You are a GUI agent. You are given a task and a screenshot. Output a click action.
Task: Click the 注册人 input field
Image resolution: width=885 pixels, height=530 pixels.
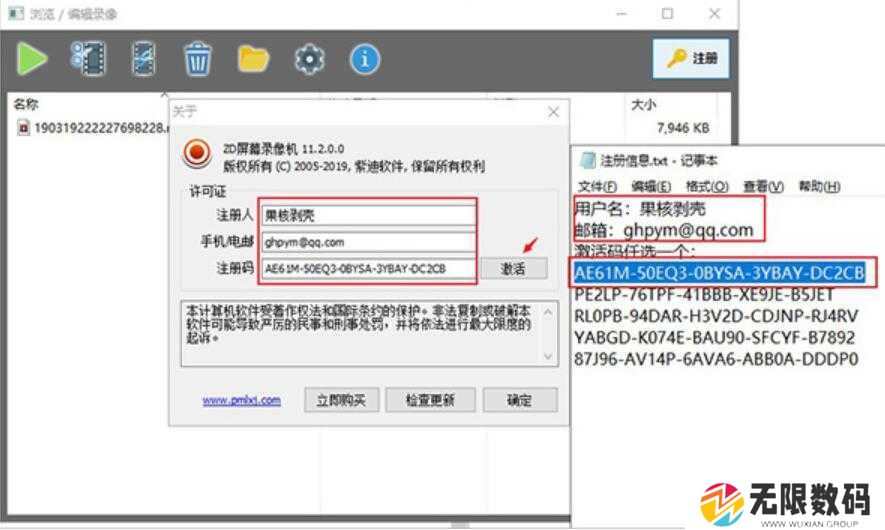[x=368, y=215]
